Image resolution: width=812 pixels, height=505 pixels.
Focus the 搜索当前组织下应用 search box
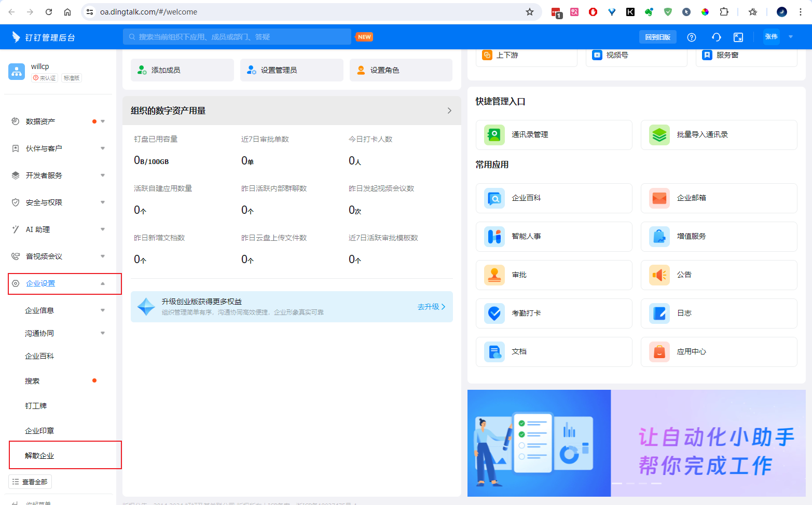tap(237, 37)
